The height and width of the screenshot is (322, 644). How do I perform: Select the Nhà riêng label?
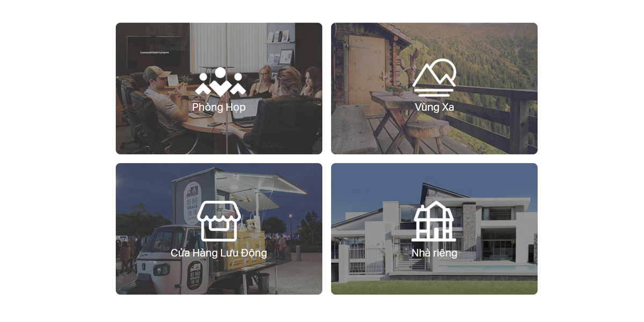point(434,253)
